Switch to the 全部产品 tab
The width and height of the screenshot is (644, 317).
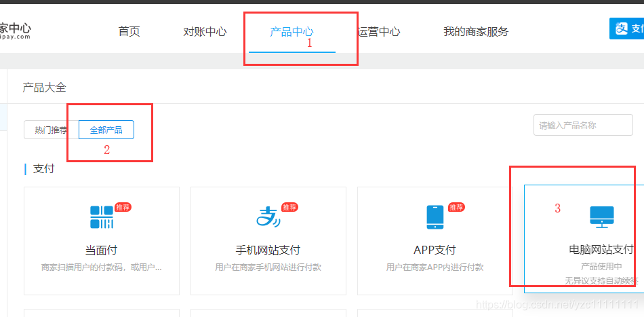[106, 130]
